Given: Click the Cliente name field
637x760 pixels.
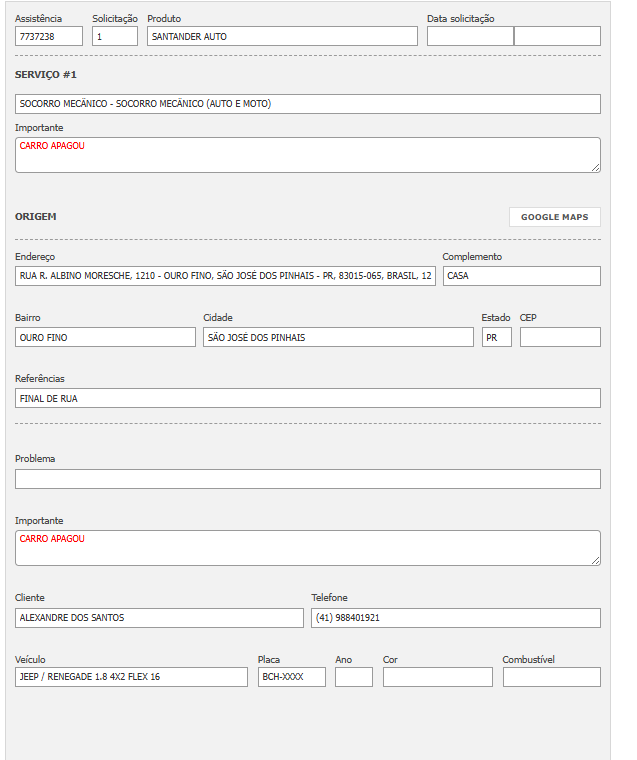Looking at the screenshot, I should [x=158, y=618].
